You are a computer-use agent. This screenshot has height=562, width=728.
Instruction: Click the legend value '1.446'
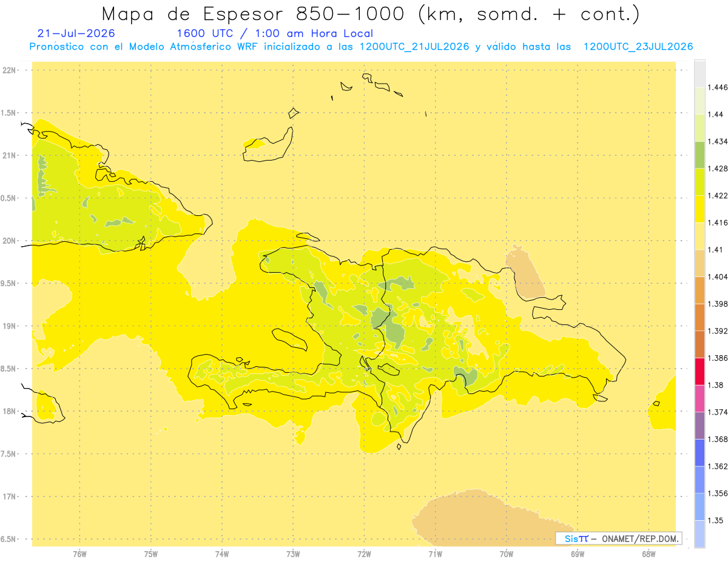click(718, 87)
